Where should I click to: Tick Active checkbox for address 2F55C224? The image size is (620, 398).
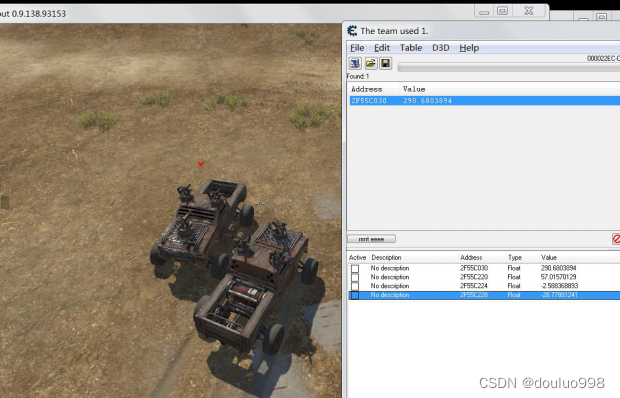[x=355, y=286]
